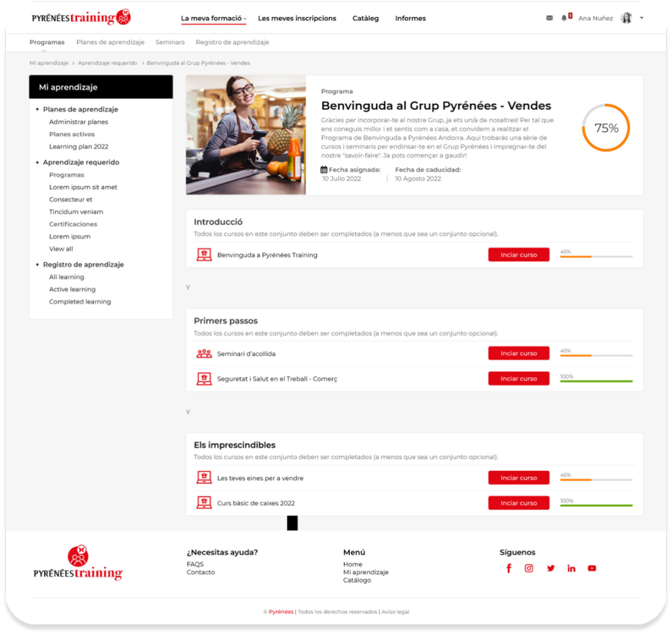This screenshot has height=635, width=672.
Task: Open the Instagram icon in footer
Action: tap(529, 569)
